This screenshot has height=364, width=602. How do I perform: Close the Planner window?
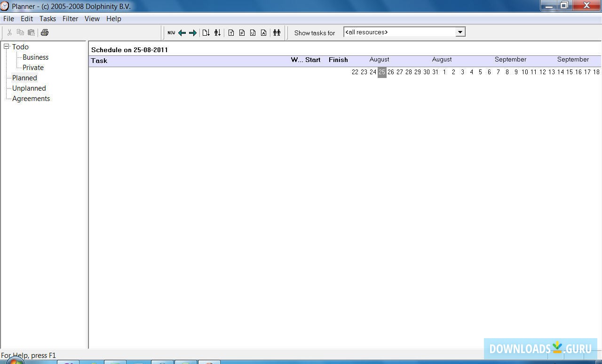click(586, 6)
